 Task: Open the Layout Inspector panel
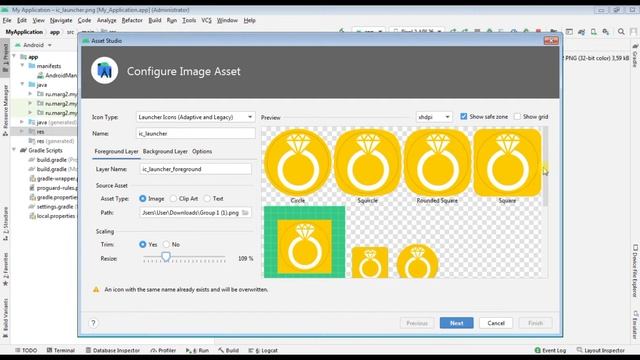tap(600, 350)
